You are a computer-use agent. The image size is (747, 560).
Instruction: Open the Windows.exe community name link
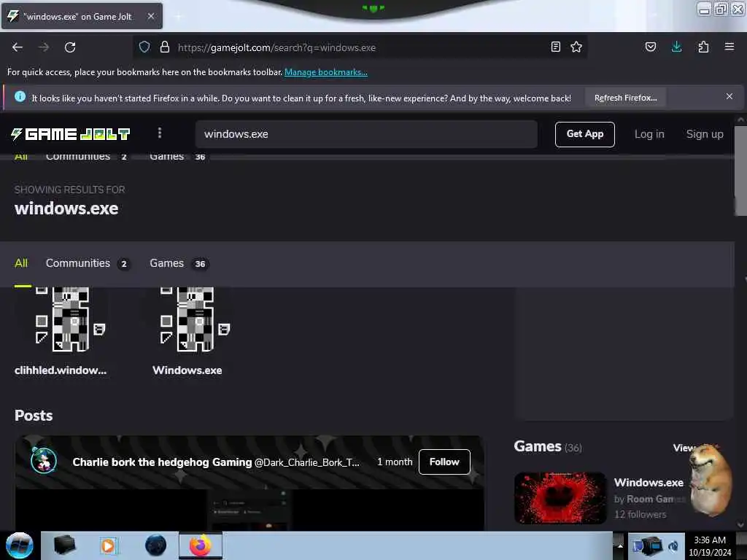[x=187, y=370]
